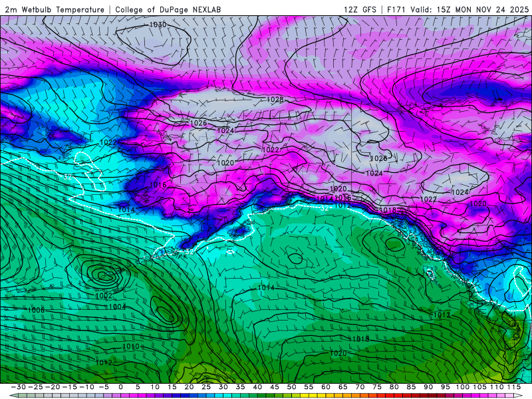
Task: Click the '35' value on the color scale
Action: point(240,387)
